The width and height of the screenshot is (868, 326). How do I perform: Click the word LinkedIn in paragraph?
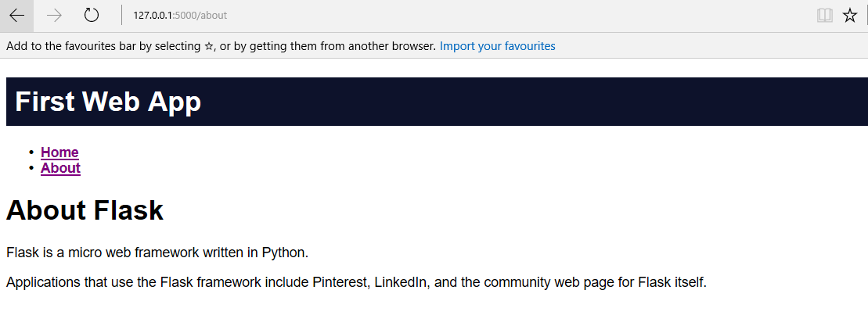tap(401, 282)
